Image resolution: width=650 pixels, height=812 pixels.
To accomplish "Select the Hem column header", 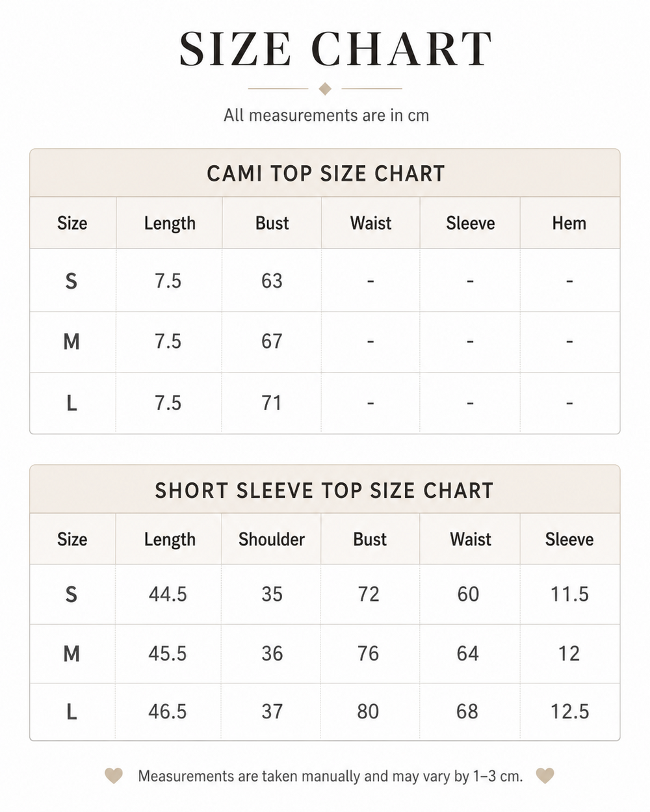I will coord(569,223).
